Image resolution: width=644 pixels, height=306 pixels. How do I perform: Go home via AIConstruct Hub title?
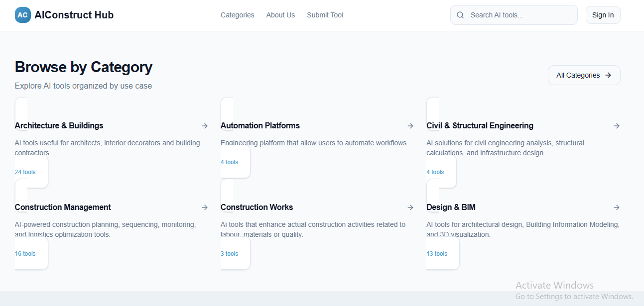[74, 15]
